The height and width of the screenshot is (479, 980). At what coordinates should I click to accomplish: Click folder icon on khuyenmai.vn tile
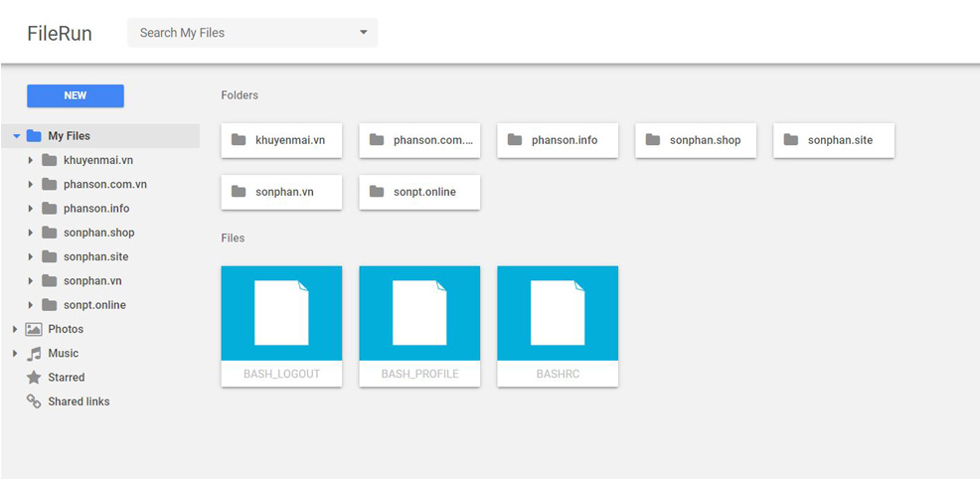(239, 140)
